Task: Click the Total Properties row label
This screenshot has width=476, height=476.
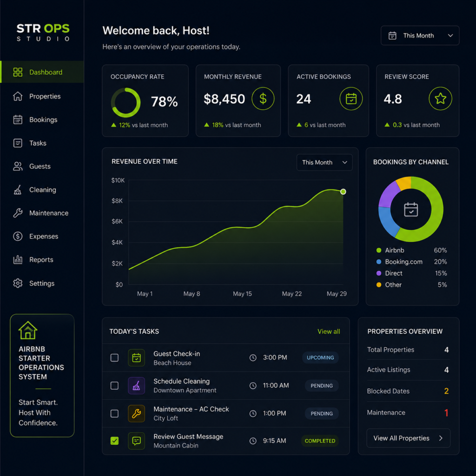Action: pos(390,350)
